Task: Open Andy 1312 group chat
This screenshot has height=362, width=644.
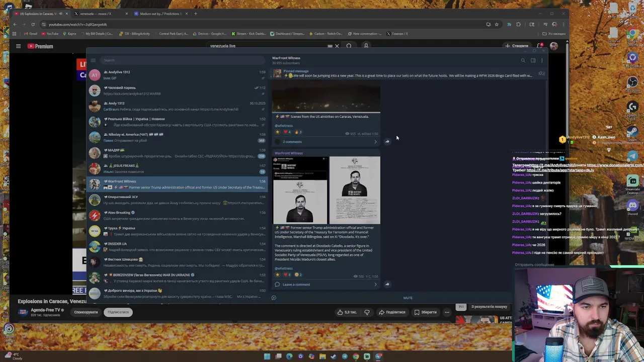Action: tap(177, 106)
